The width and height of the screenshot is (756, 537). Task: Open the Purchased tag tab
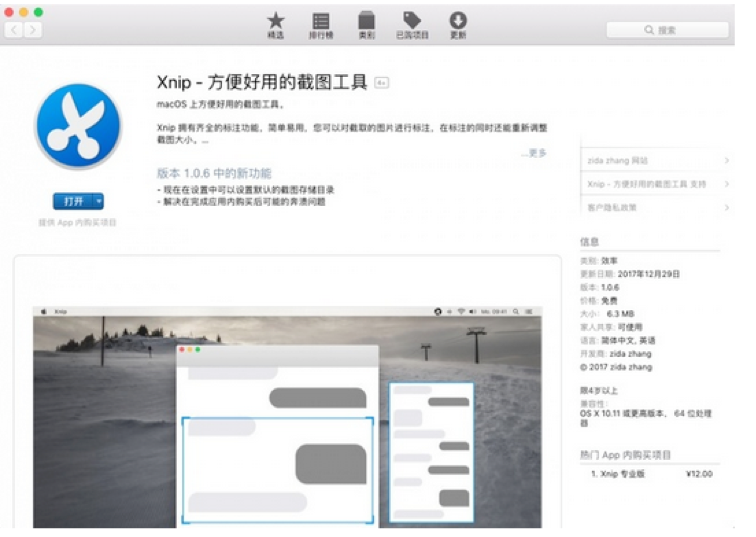point(412,25)
